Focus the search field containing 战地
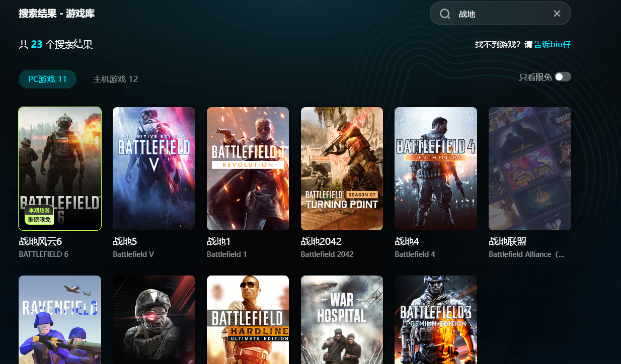 click(500, 14)
